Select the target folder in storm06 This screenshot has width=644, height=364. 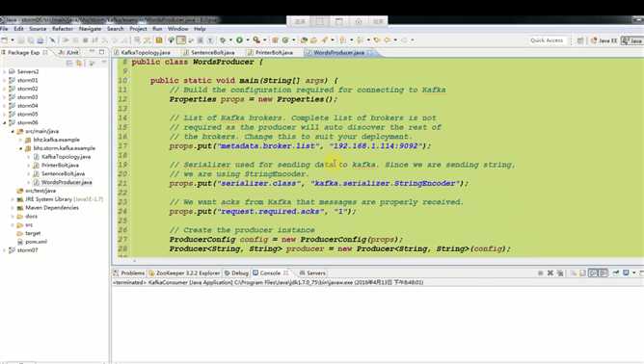pos(33,233)
